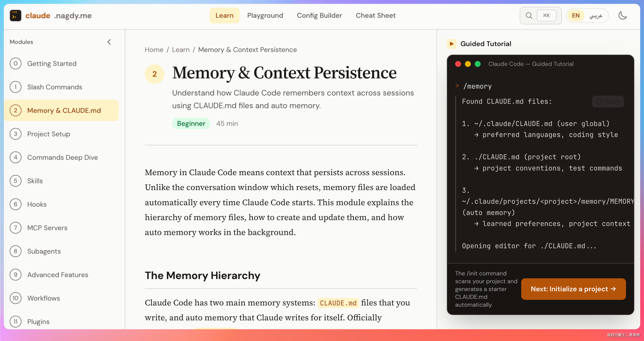Click module number 5 circle icon

point(15,181)
